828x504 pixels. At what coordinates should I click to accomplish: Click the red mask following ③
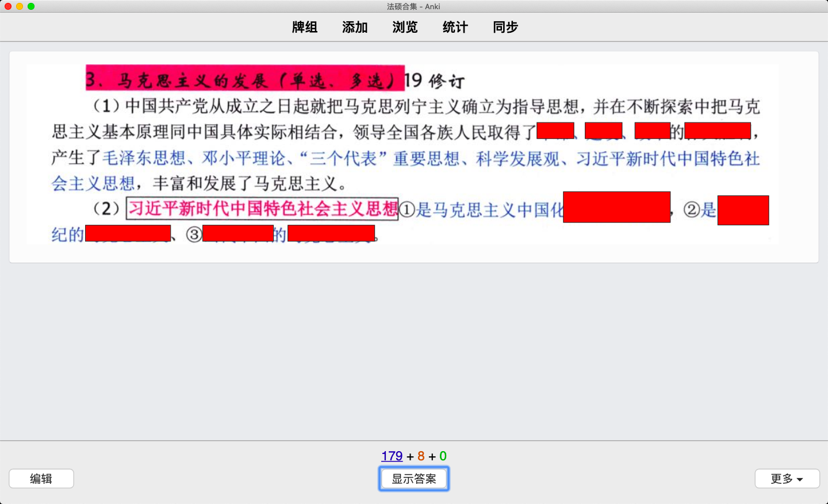(x=238, y=233)
